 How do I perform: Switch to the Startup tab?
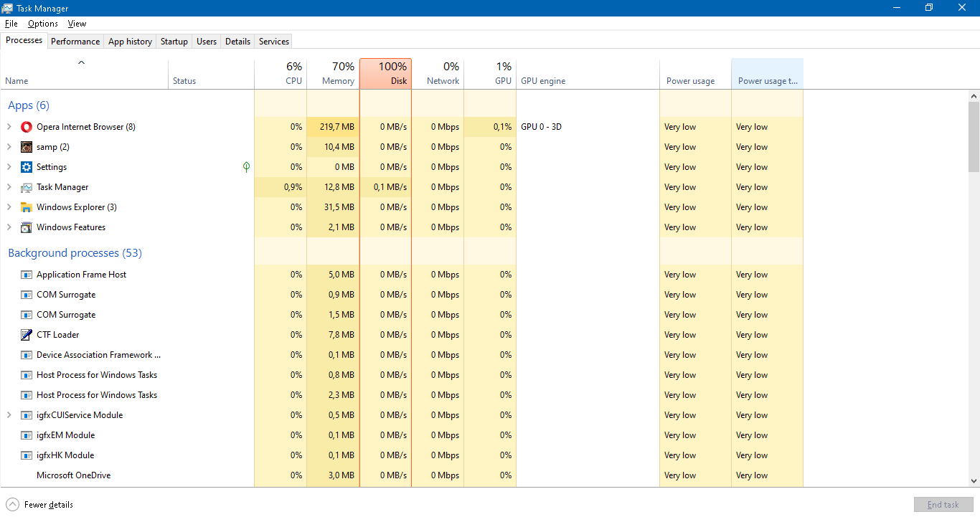(x=174, y=42)
